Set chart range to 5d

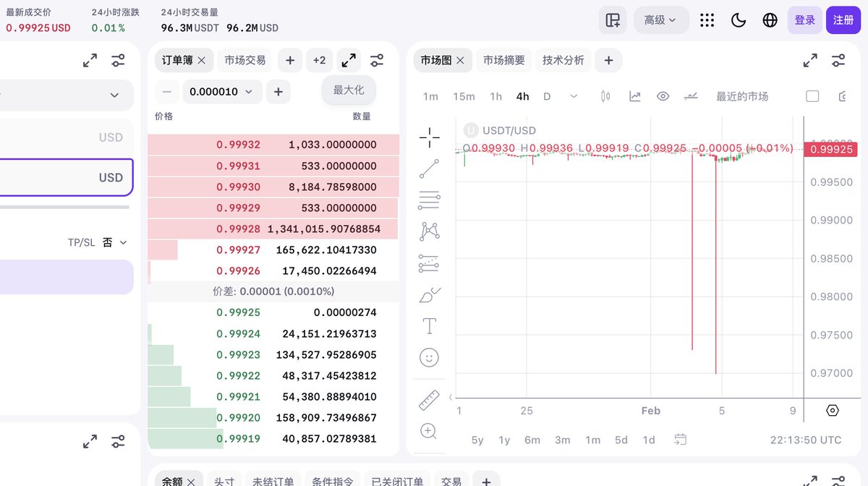[621, 440]
